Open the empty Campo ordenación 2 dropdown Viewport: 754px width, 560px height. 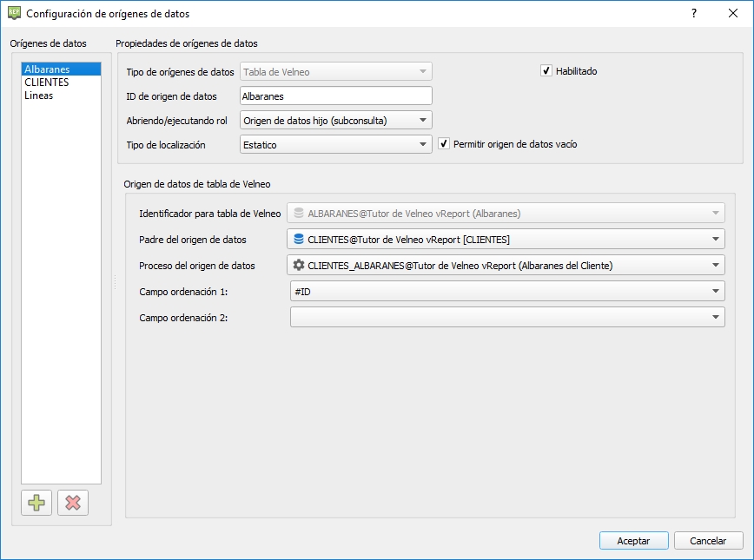click(x=507, y=318)
